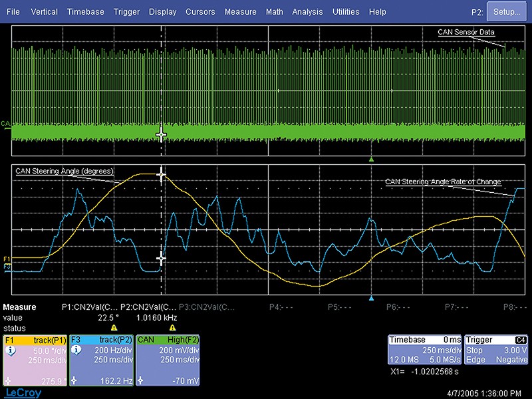Click the Setup... button
Viewport: 532px width, 399px height.
(507, 12)
